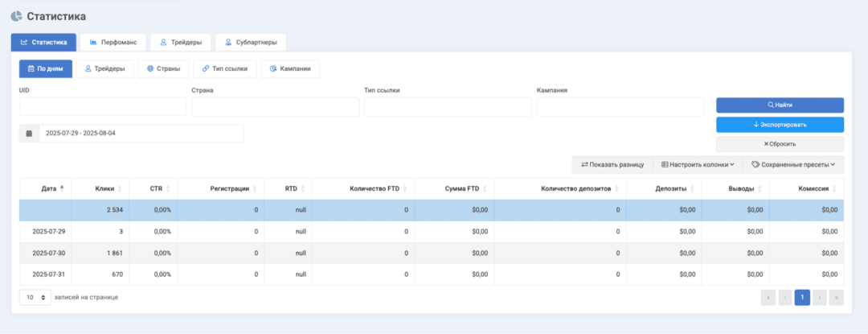Sort by Депозиты column sort arrows
The height and width of the screenshot is (334, 868).
pyautogui.click(x=693, y=189)
